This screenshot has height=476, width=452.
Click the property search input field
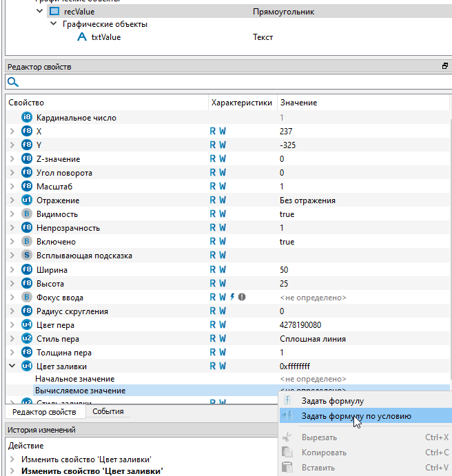(x=227, y=83)
